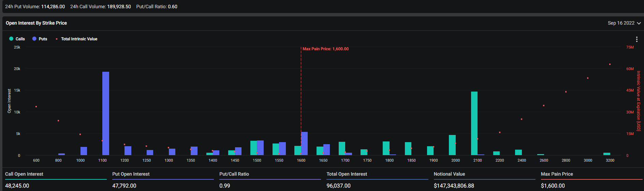Select the Call Open Interest stat card
This screenshot has height=191, width=644.
tap(56, 180)
